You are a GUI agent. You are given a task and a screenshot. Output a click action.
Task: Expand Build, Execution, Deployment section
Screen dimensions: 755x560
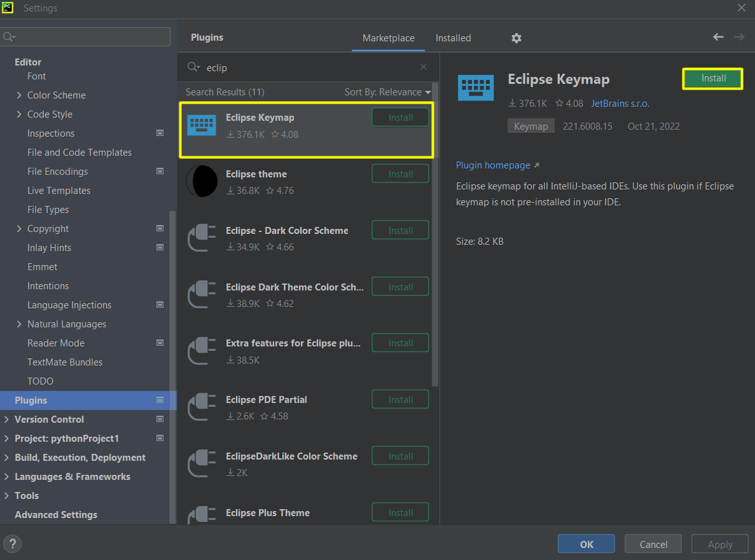pyautogui.click(x=6, y=458)
